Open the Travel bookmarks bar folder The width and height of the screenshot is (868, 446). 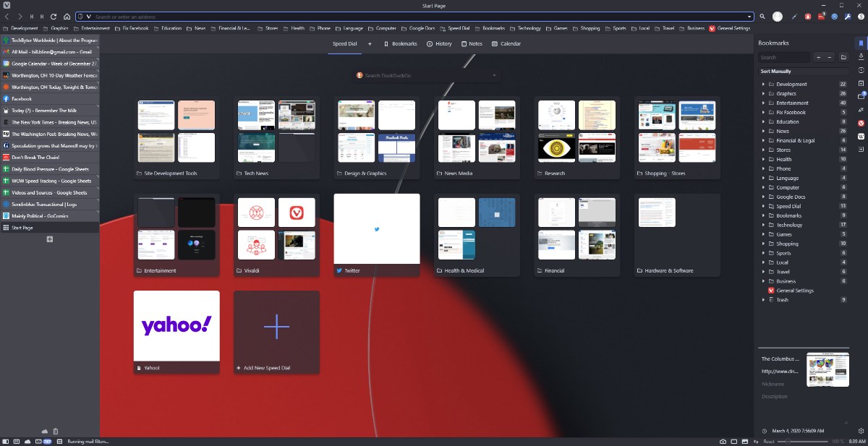[x=664, y=28]
